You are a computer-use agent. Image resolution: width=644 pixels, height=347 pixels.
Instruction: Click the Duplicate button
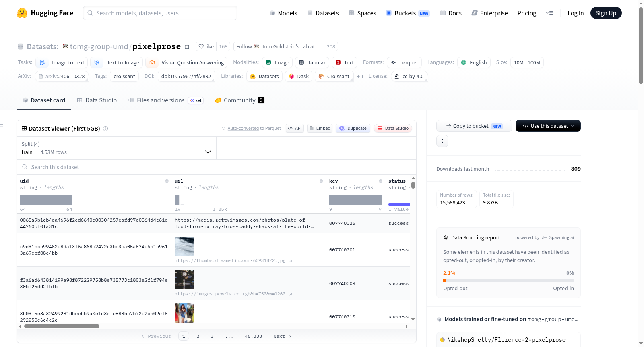click(x=353, y=128)
